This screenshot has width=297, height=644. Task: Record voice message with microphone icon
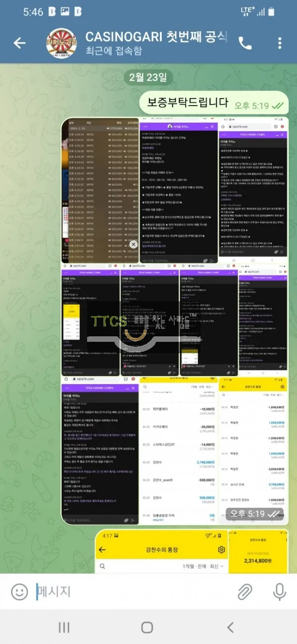(280, 591)
